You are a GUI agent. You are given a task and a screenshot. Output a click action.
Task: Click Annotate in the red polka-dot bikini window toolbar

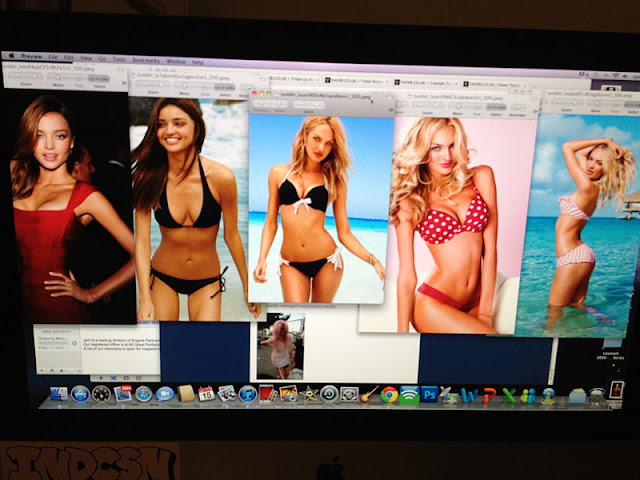518,111
